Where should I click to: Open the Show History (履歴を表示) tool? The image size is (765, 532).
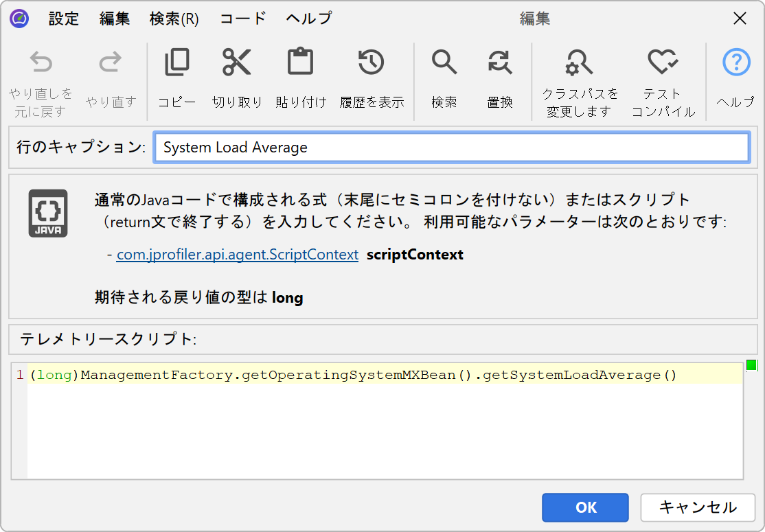(372, 63)
